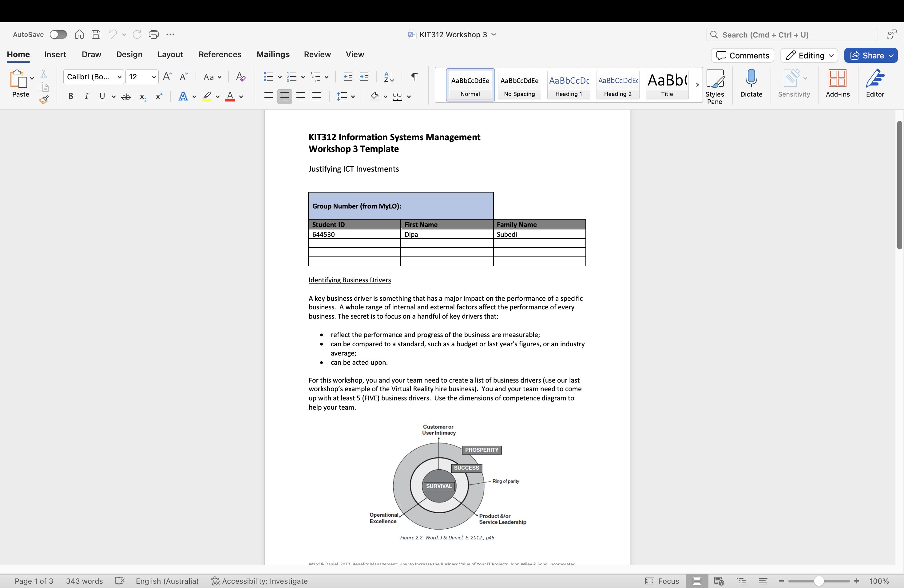Open the font size dropdown
Screen dimensions: 904x588
153,77
